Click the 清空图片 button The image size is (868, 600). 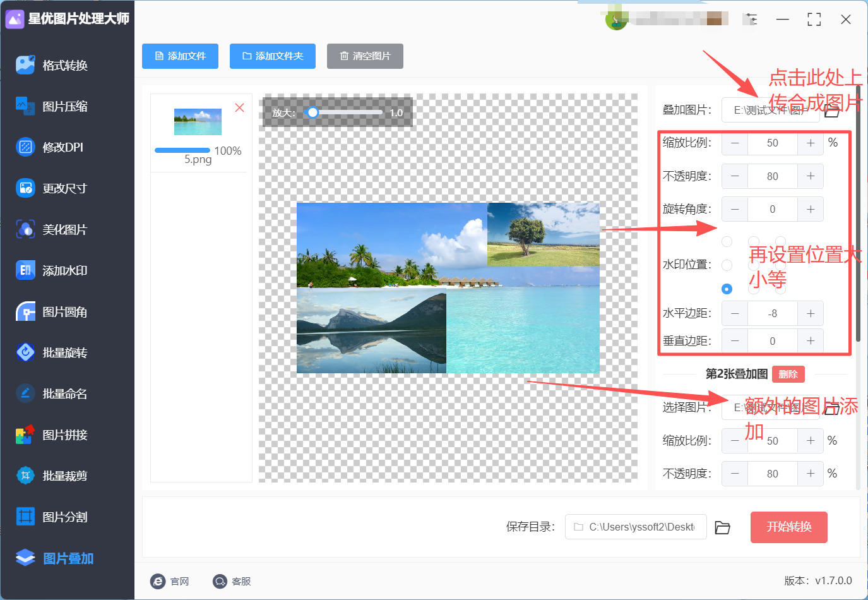pos(365,56)
